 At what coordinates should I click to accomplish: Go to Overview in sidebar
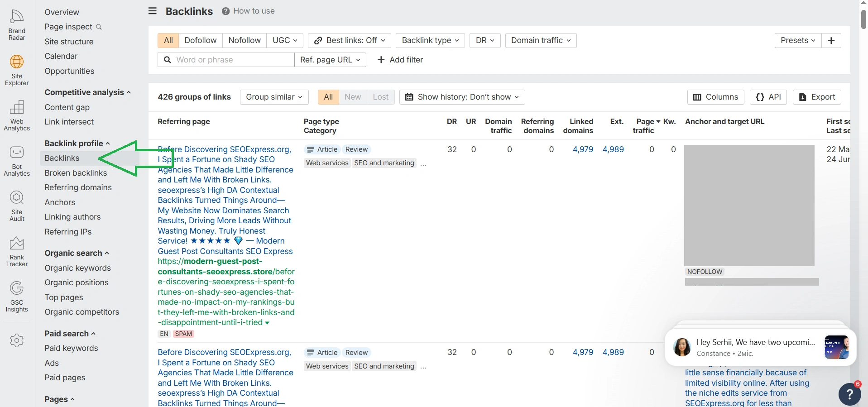click(x=62, y=12)
